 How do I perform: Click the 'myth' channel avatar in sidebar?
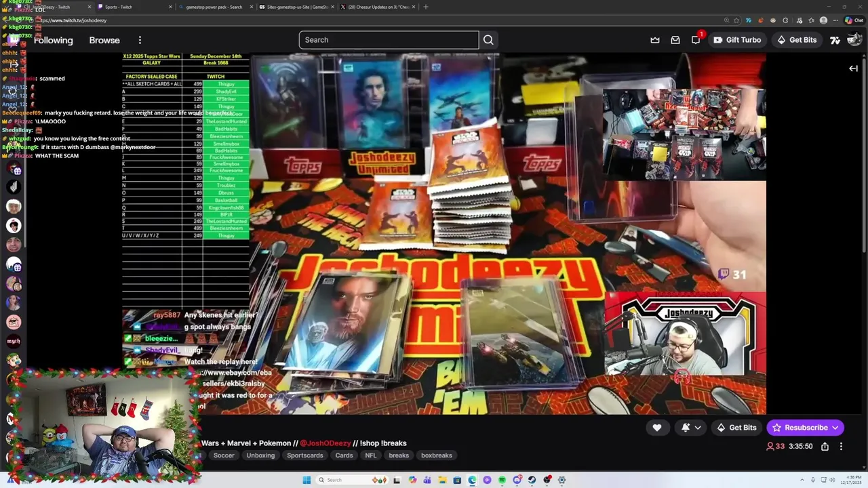click(14, 341)
